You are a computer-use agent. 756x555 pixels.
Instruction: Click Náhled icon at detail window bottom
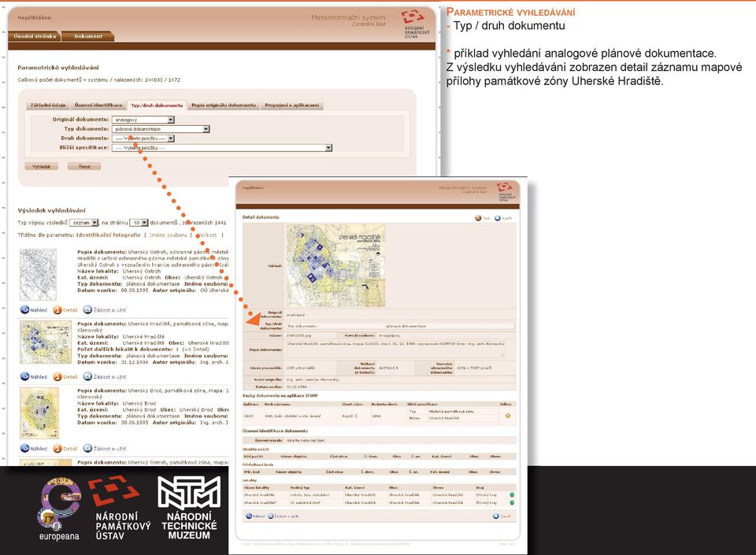249,516
